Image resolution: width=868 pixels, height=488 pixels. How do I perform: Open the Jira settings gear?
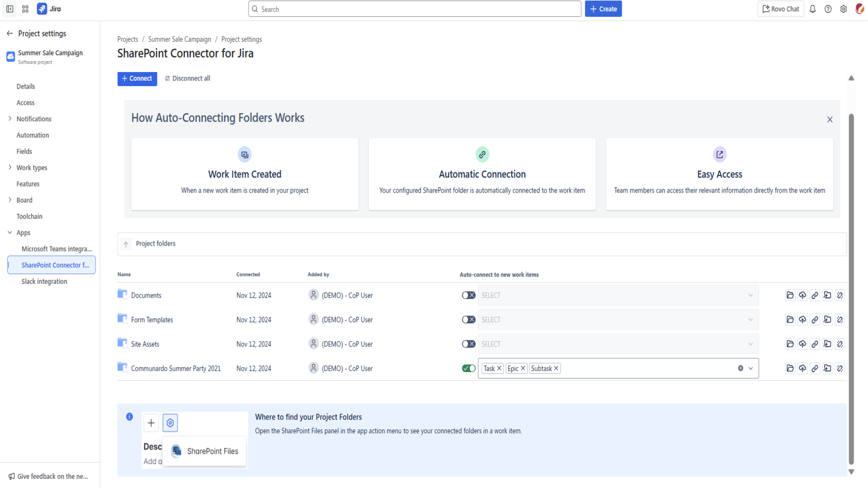844,9
